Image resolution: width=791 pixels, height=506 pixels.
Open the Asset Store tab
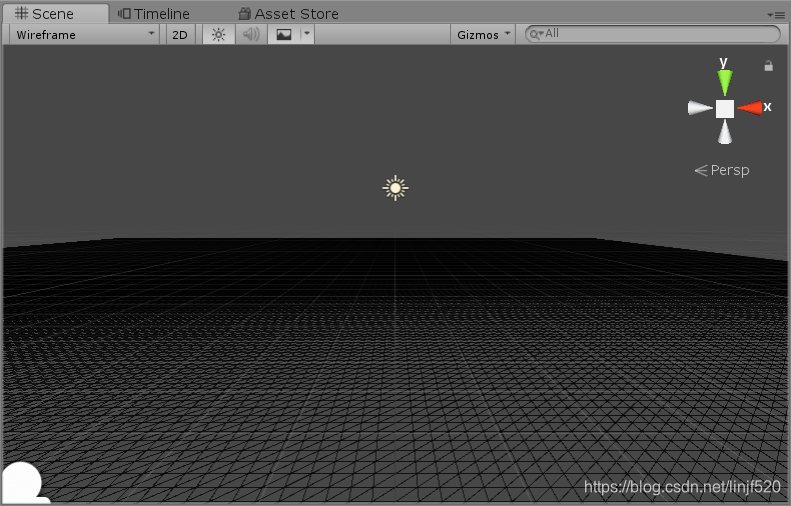coord(289,14)
